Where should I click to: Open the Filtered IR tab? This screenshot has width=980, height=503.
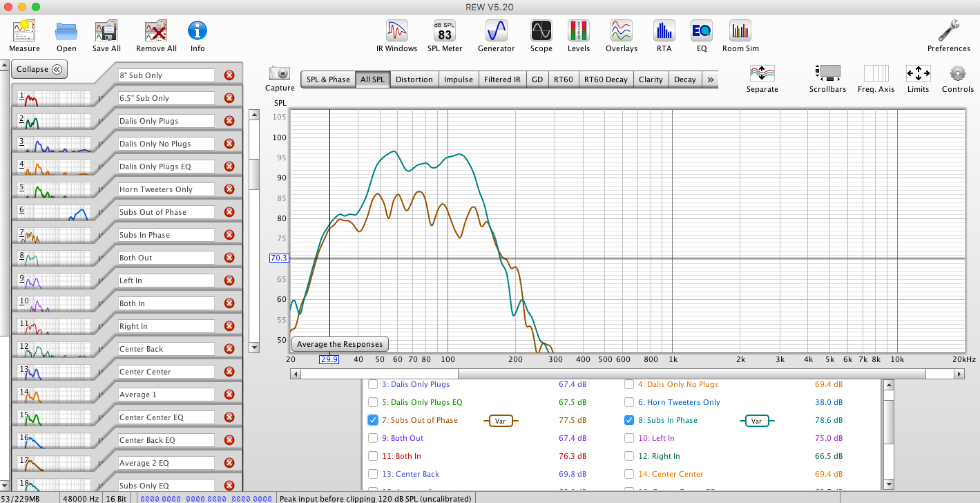click(502, 79)
